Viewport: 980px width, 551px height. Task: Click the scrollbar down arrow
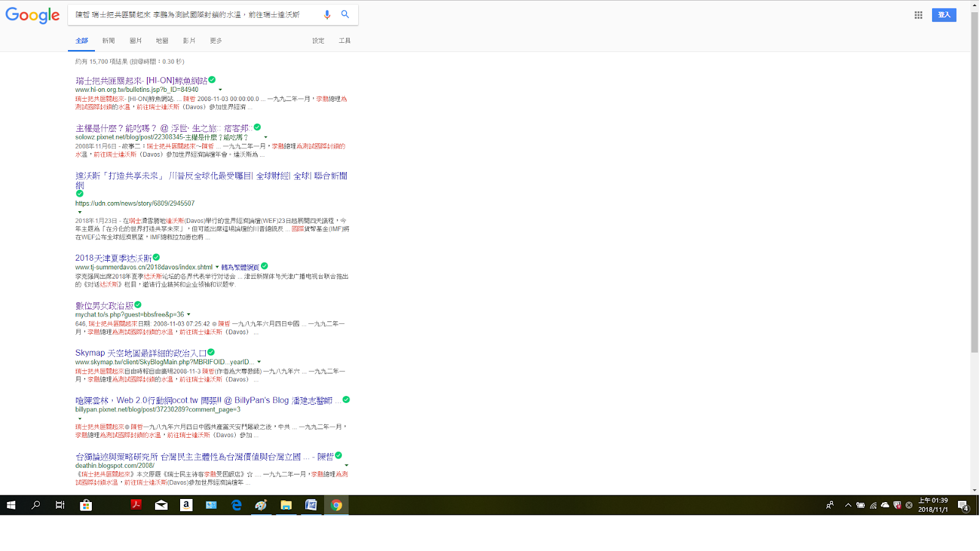(974, 490)
